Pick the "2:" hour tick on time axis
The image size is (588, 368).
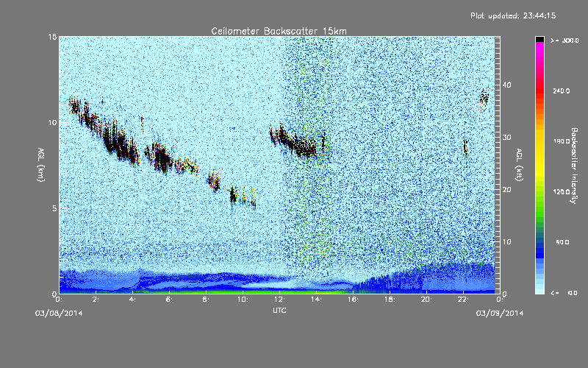[96, 300]
